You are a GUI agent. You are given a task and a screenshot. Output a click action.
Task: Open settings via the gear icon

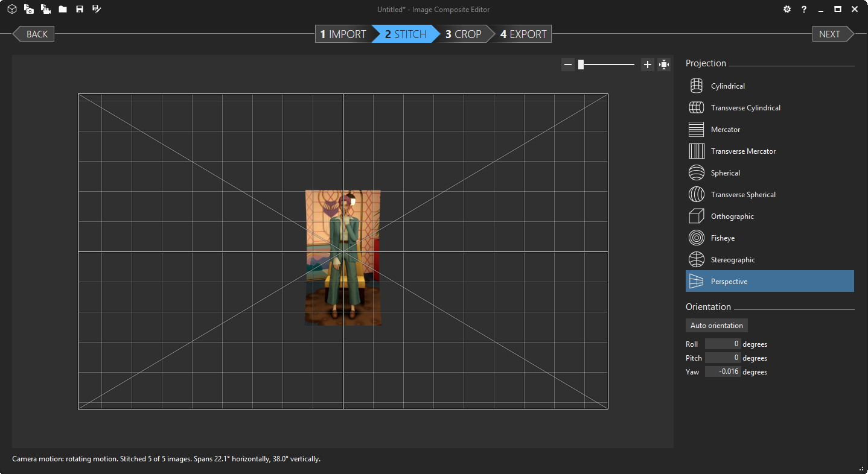787,9
